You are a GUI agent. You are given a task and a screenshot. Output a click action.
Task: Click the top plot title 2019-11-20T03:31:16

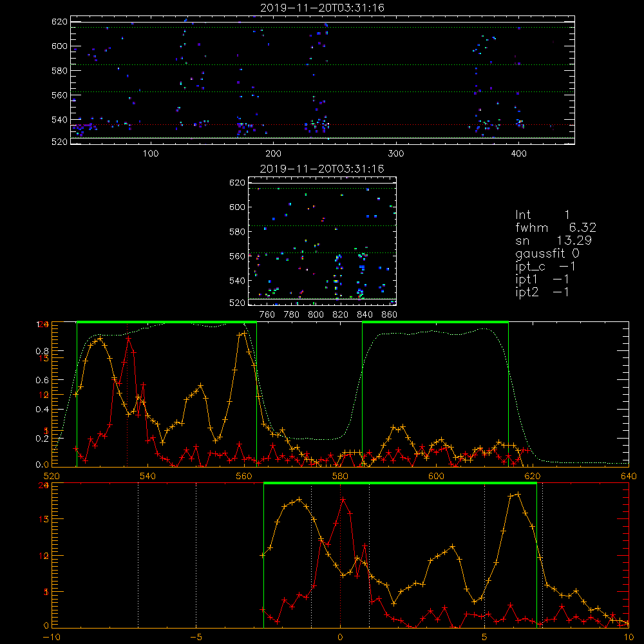pos(323,8)
